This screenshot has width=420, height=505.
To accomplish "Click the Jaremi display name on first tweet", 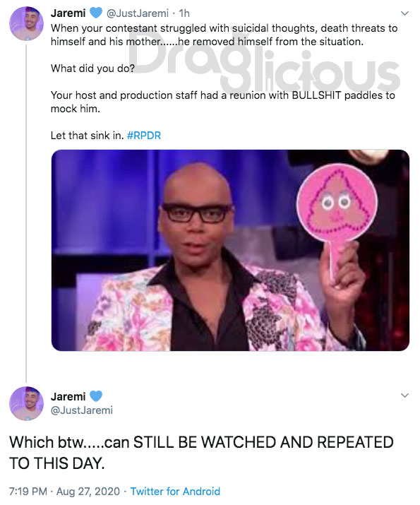I will coord(68,13).
